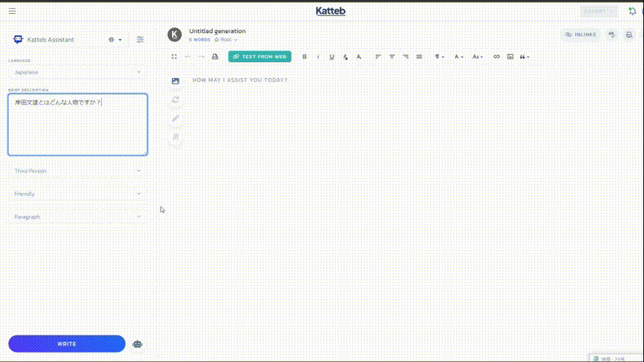The width and height of the screenshot is (644, 362).
Task: Click the Katteb logo
Action: [x=330, y=11]
